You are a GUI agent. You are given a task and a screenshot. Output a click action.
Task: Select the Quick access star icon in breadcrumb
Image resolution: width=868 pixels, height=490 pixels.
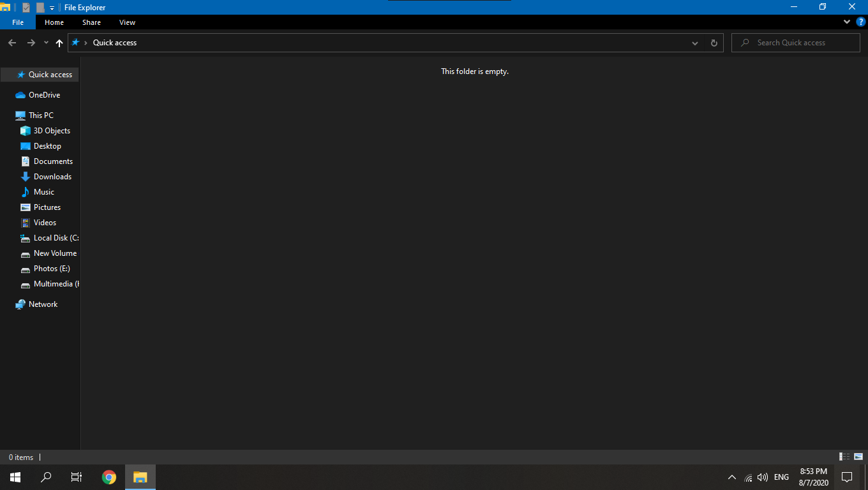tap(77, 43)
